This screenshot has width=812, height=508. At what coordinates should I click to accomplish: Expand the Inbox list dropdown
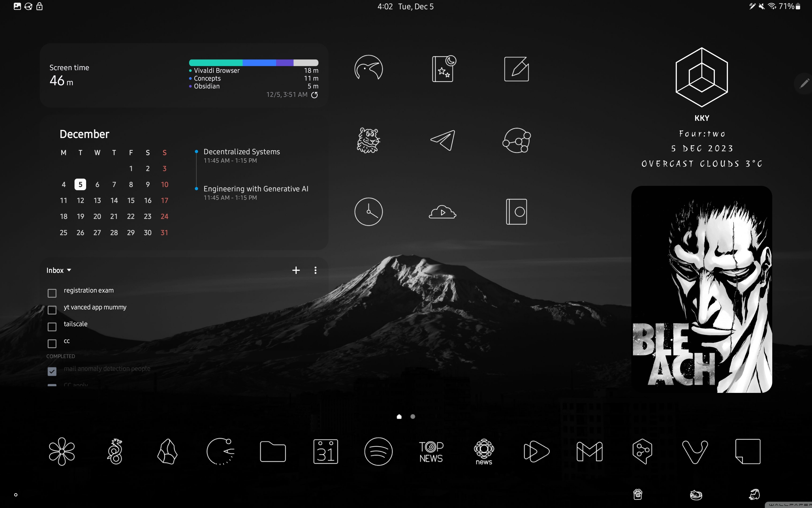[59, 270]
